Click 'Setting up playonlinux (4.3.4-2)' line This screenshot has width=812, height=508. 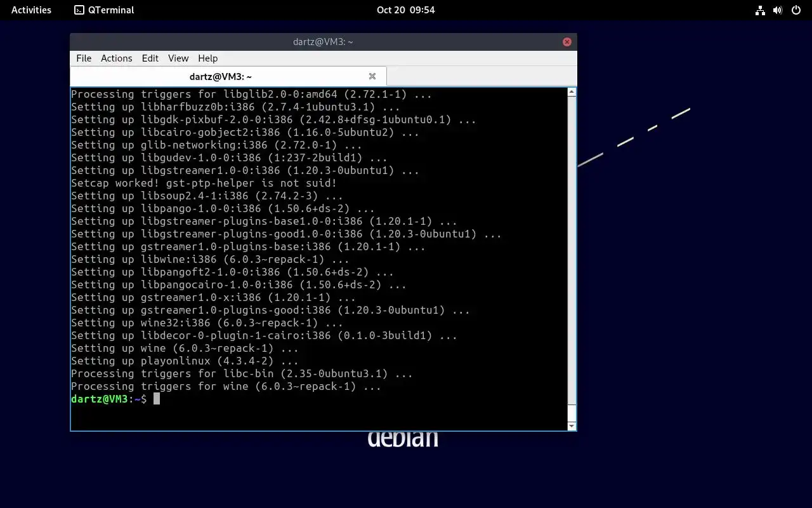pyautogui.click(x=185, y=361)
